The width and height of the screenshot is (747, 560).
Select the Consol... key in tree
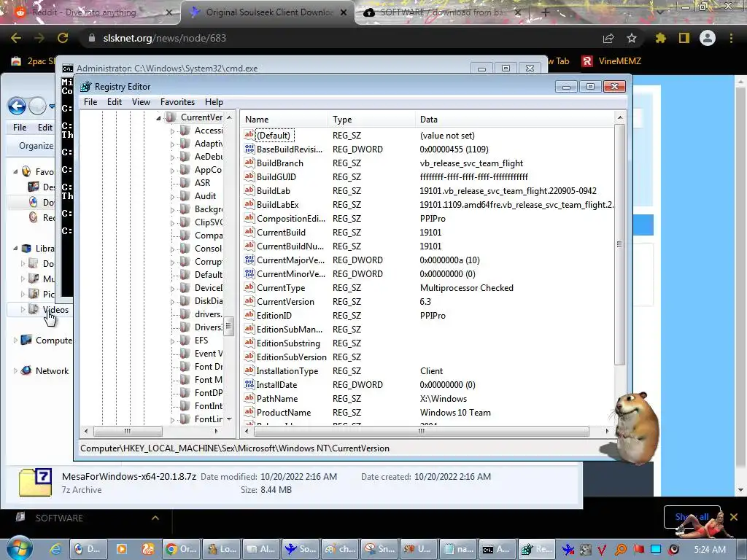tap(208, 249)
